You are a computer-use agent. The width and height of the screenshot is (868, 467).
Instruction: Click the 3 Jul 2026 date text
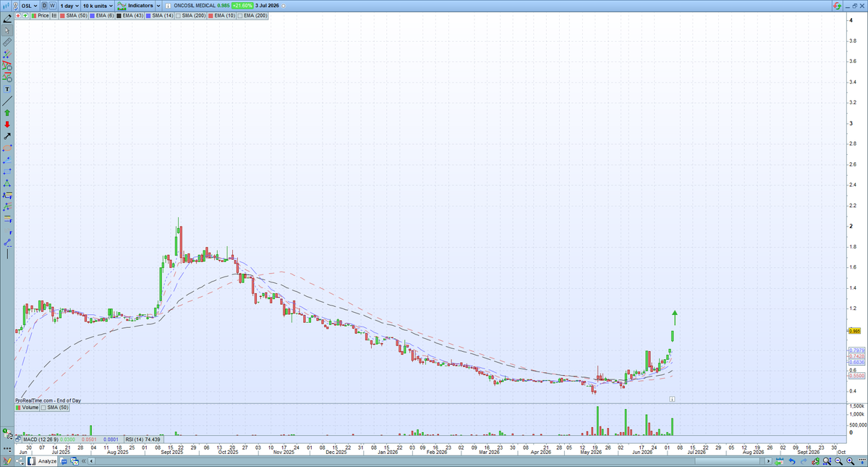[x=266, y=5]
